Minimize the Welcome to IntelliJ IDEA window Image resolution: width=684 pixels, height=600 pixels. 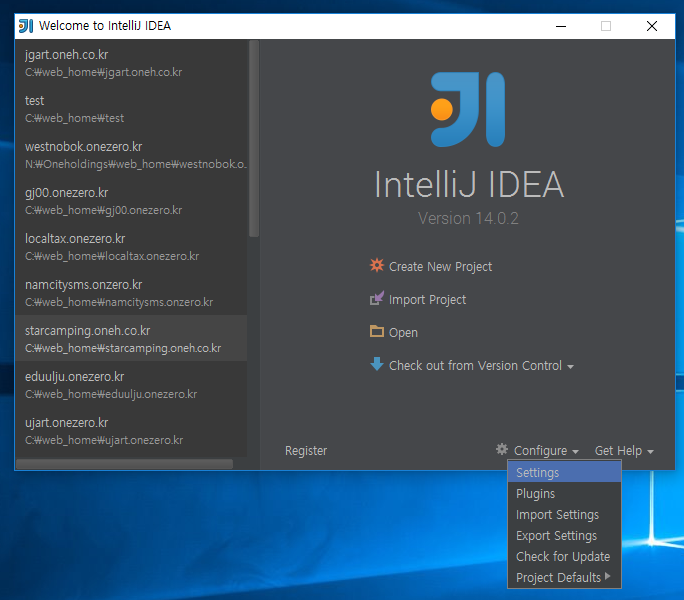pyautogui.click(x=561, y=26)
